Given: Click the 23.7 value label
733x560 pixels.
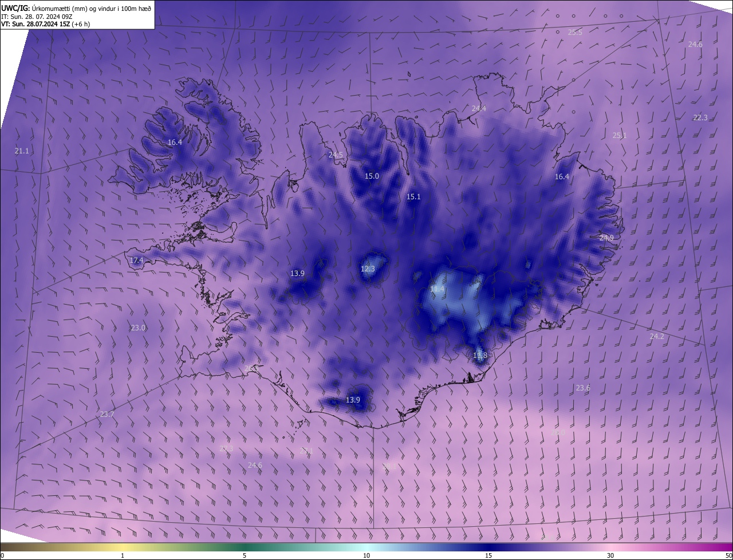Looking at the screenshot, I should coord(107,415).
